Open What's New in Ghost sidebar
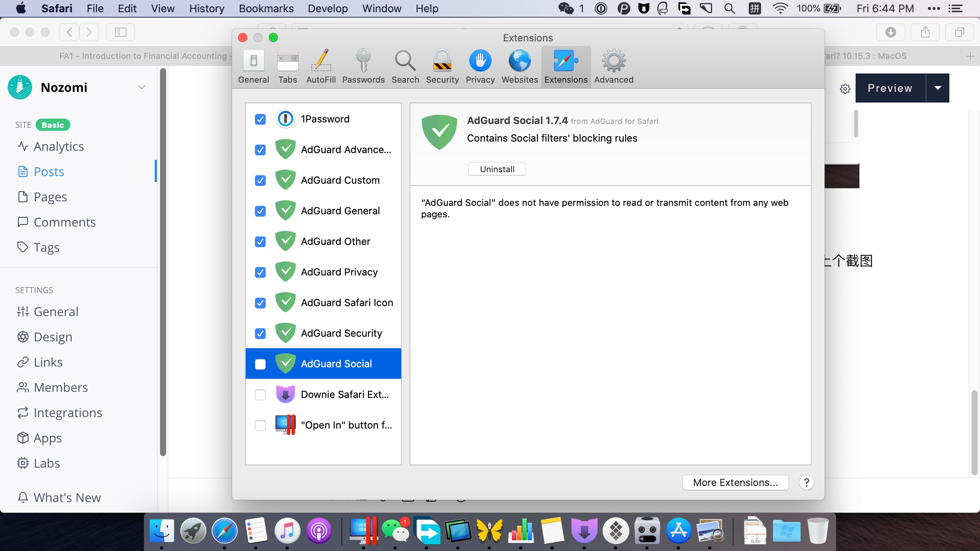The image size is (980, 551). click(x=59, y=498)
